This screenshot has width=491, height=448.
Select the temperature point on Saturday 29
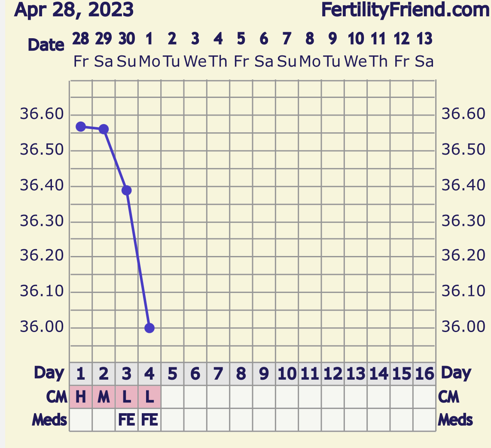[104, 129]
